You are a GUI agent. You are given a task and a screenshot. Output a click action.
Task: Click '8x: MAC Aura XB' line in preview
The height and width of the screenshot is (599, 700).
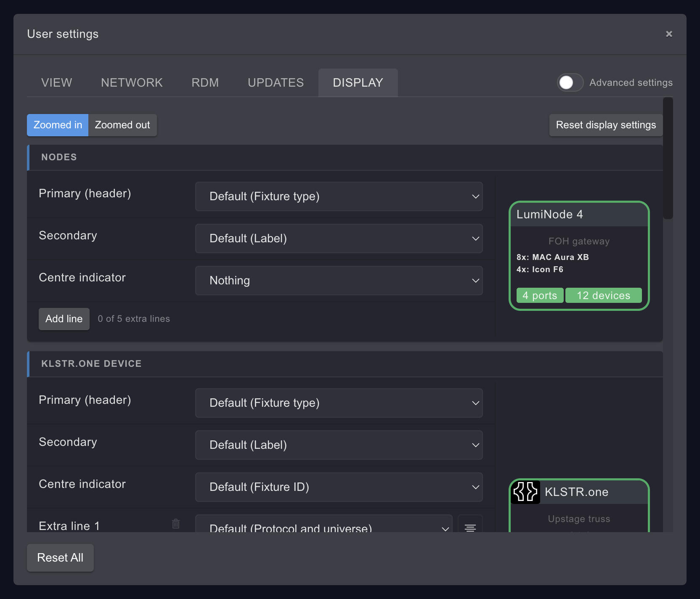552,257
